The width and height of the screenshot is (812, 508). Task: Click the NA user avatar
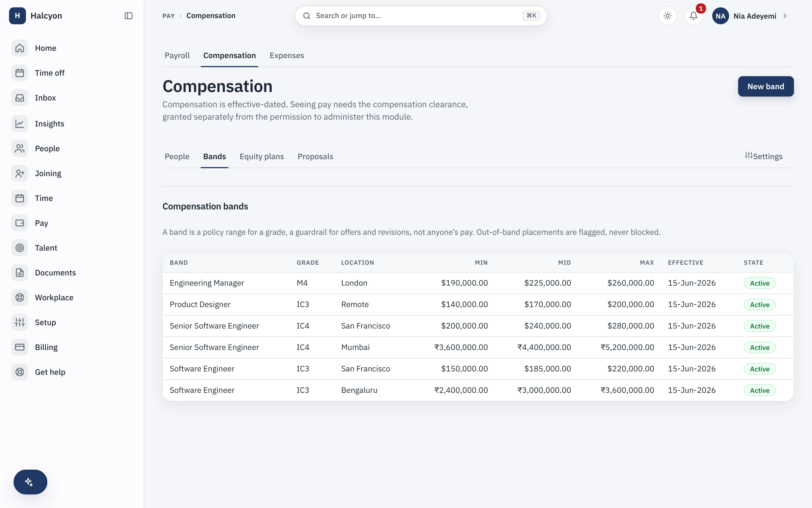click(720, 16)
